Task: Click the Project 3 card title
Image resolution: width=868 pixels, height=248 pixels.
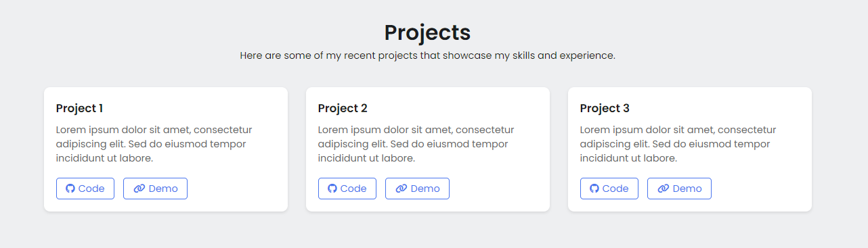Action: 605,108
